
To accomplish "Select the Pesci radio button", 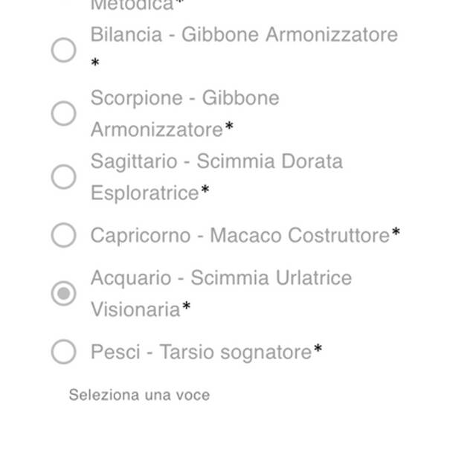I will click(x=63, y=351).
